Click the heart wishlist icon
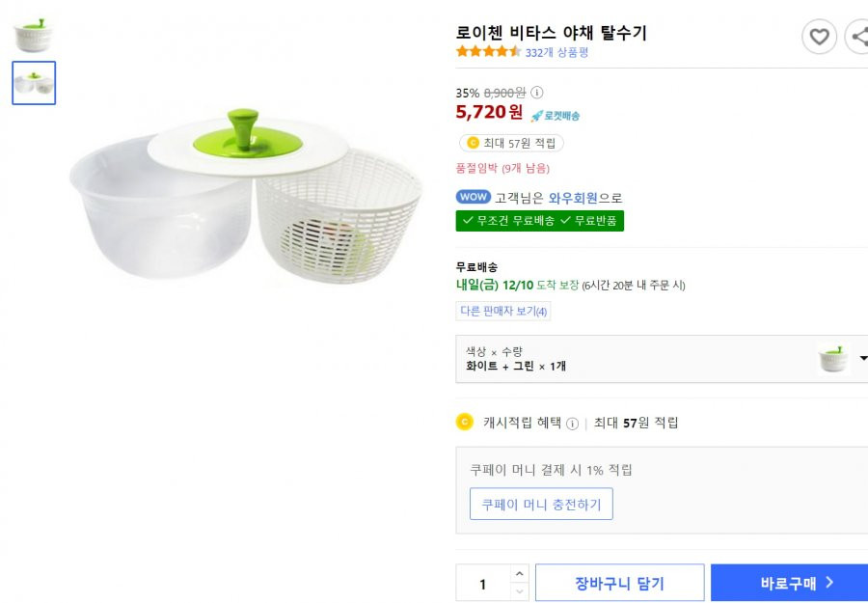Screen dimensions: 868x603 click(x=819, y=37)
